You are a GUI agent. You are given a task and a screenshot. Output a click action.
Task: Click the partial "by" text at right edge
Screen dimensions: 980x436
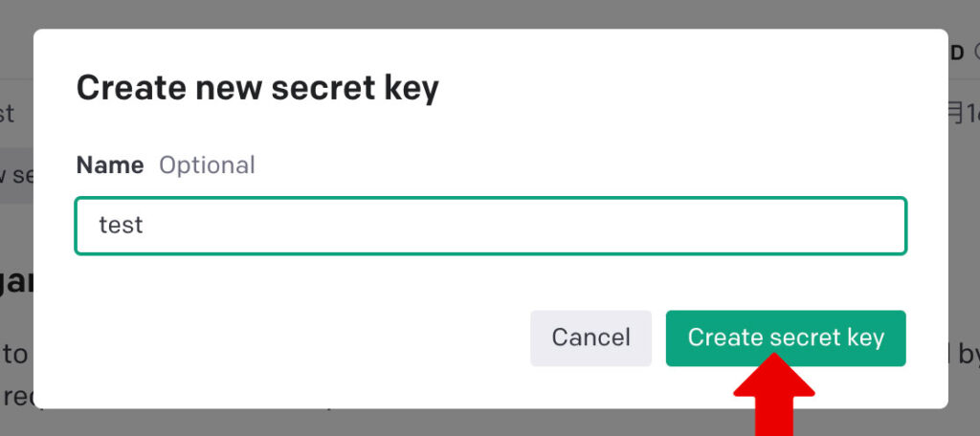[966, 355]
